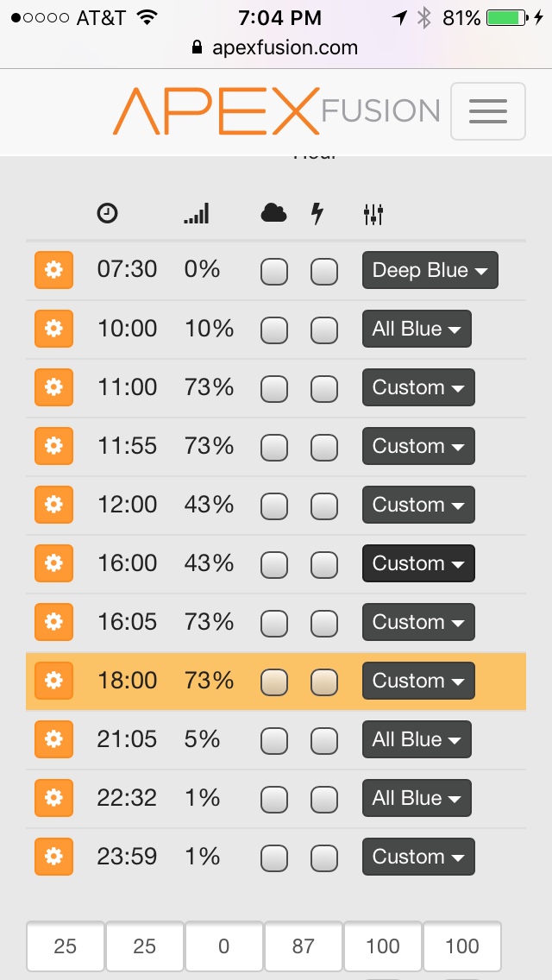552x980 pixels.
Task: Open All Blue dropdown on 21:05 row
Action: (x=417, y=739)
